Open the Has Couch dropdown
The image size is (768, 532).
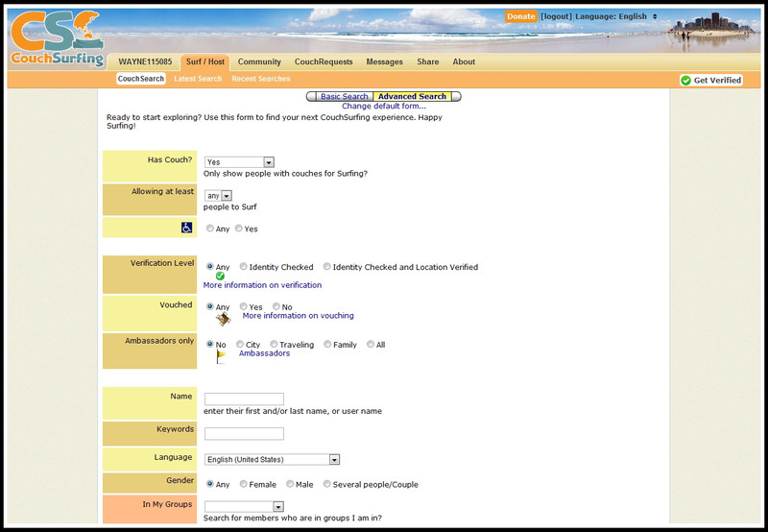click(x=239, y=162)
